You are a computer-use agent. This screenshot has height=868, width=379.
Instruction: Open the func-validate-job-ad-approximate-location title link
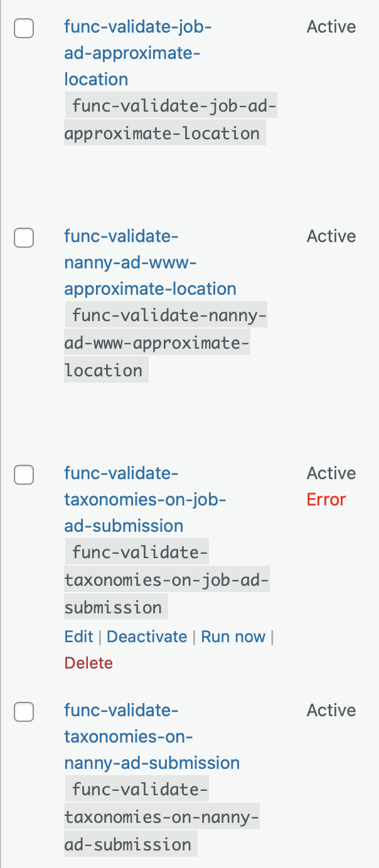pos(138,53)
